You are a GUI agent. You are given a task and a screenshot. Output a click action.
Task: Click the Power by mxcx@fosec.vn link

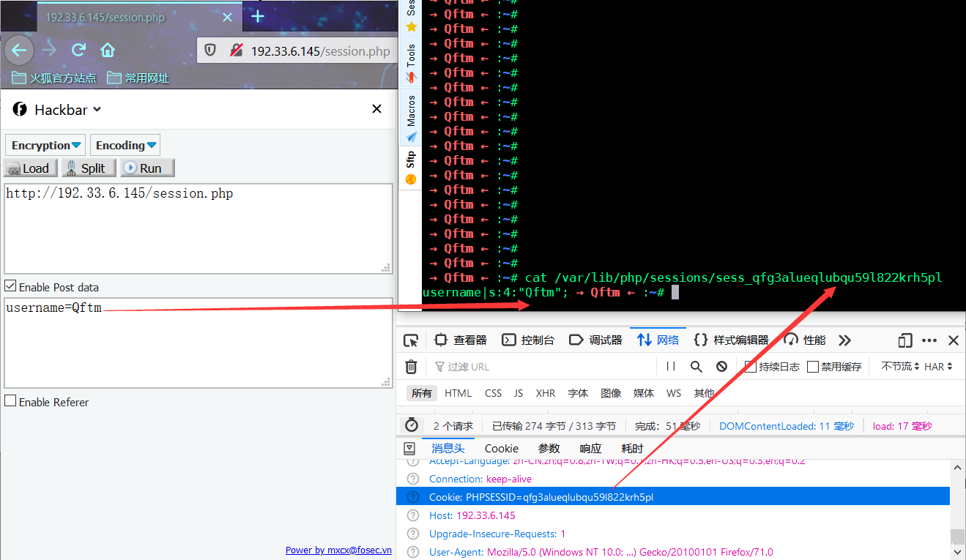tap(338, 550)
